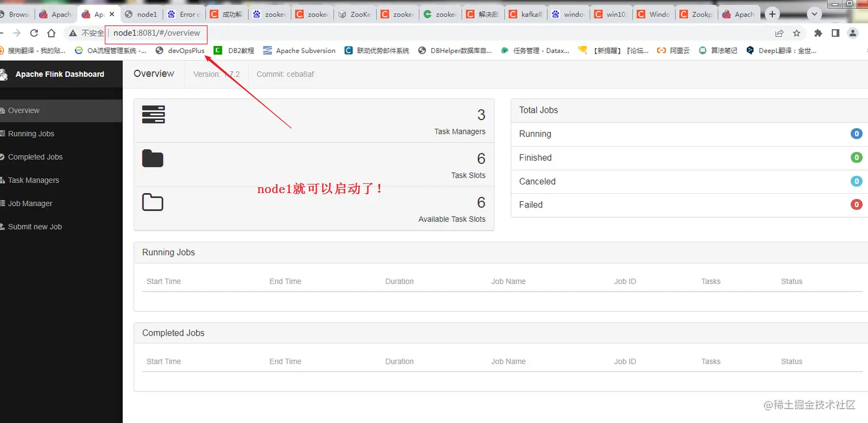This screenshot has width=868, height=423.
Task: Open Completed Jobs in the sidebar
Action: [x=61, y=157]
